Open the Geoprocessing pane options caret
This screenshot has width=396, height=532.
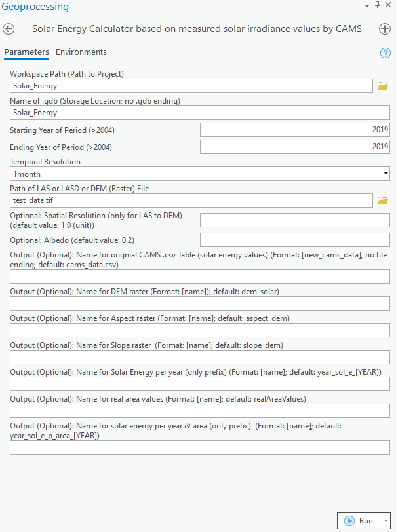(366, 7)
